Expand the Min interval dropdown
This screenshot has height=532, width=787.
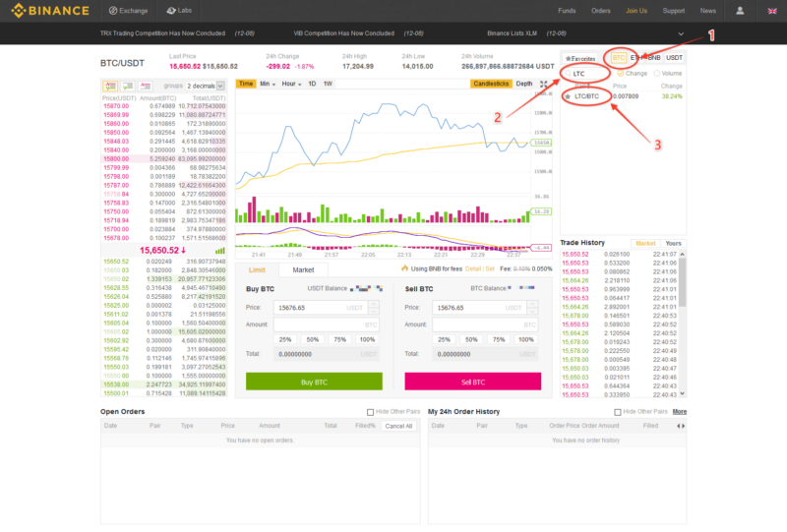click(x=268, y=84)
